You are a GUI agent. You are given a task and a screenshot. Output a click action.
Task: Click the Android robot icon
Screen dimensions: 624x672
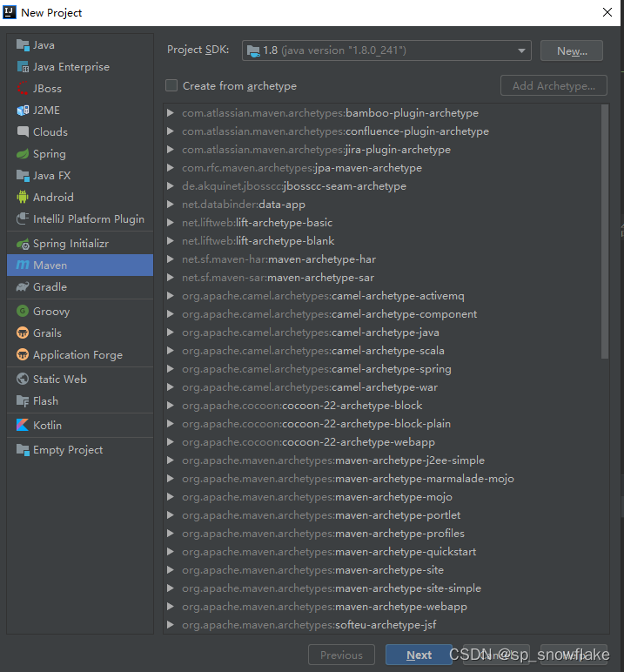pyautogui.click(x=23, y=197)
